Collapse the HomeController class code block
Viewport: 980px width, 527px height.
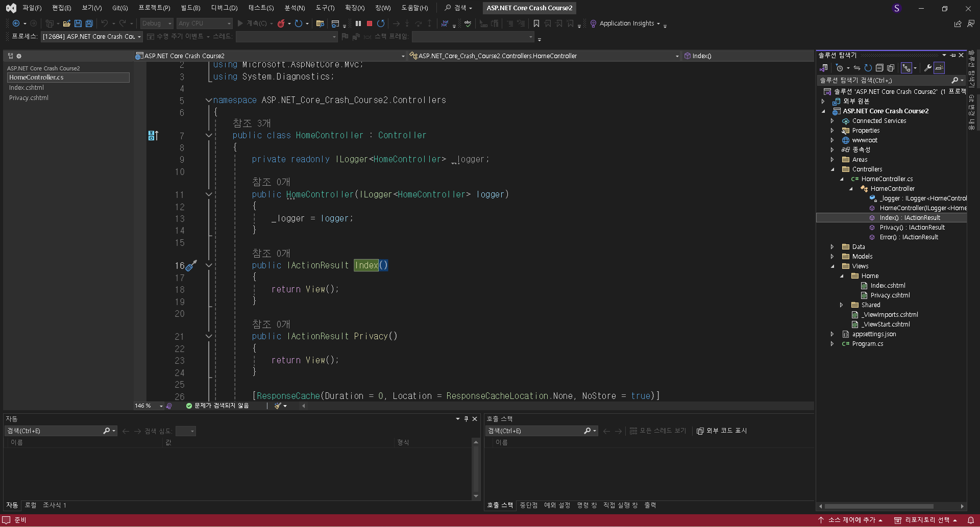click(209, 136)
